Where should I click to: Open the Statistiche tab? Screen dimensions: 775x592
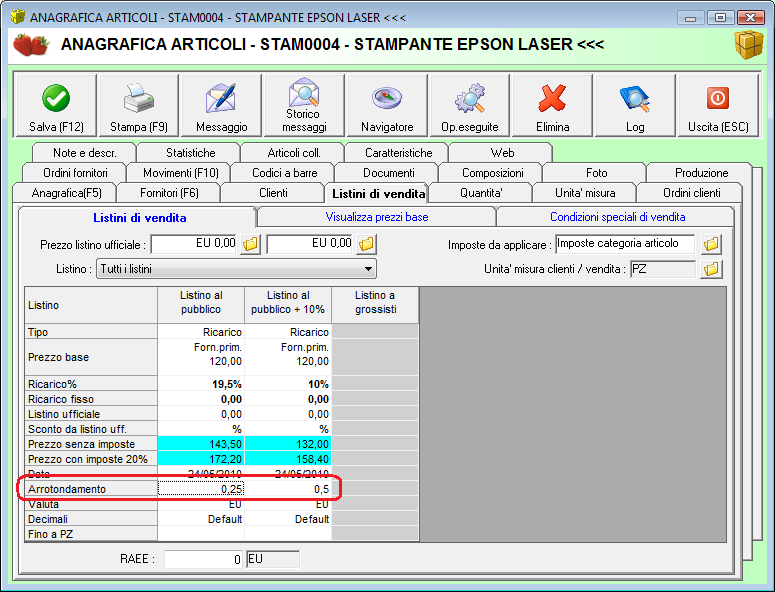tap(190, 153)
